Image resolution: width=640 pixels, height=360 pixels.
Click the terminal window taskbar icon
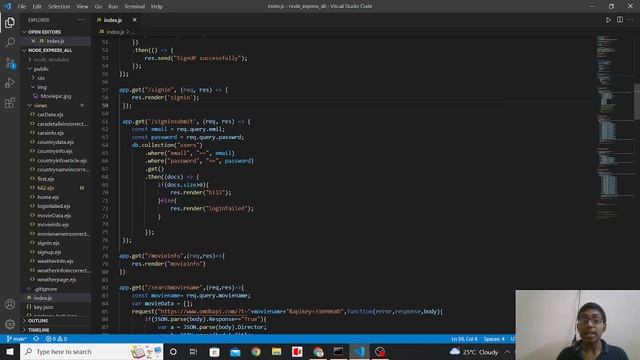(x=338, y=351)
